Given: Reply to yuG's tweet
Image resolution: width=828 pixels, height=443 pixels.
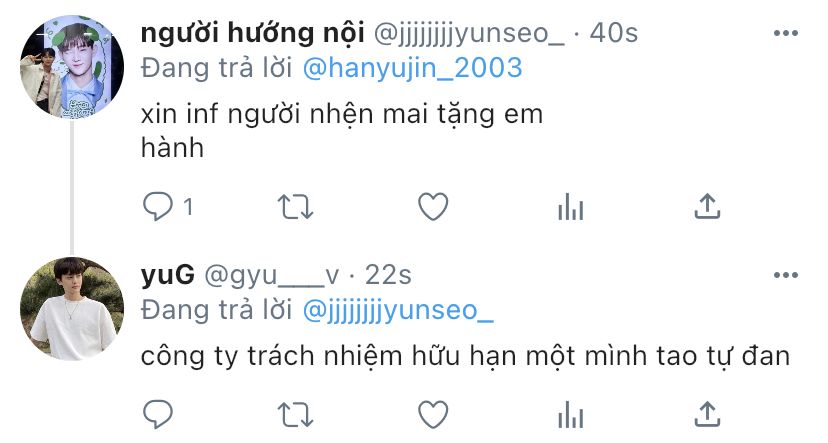Looking at the screenshot, I should [158, 414].
